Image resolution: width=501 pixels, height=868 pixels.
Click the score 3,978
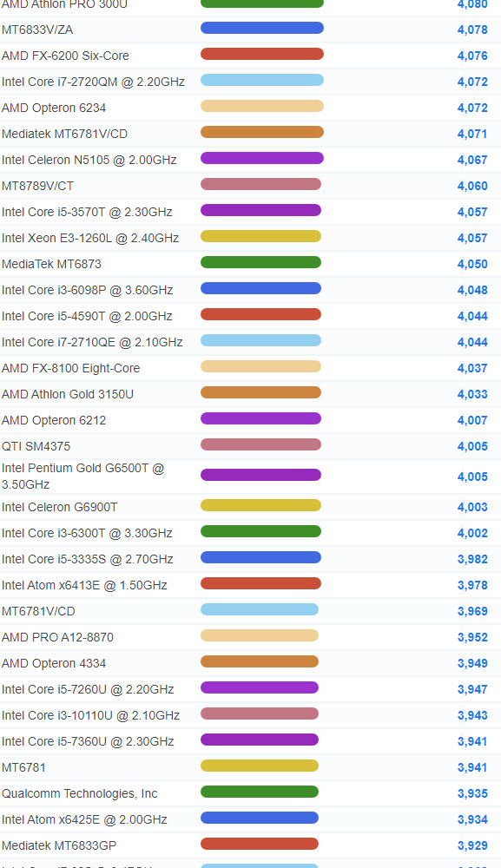click(472, 585)
